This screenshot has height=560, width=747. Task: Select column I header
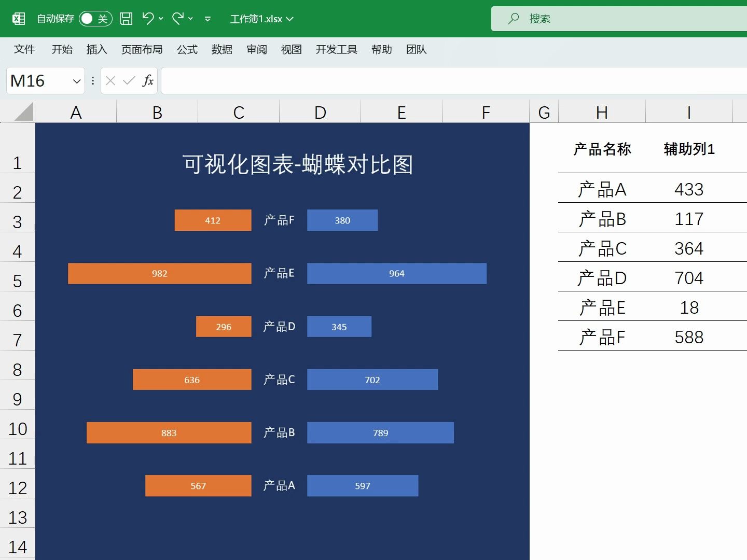689,112
